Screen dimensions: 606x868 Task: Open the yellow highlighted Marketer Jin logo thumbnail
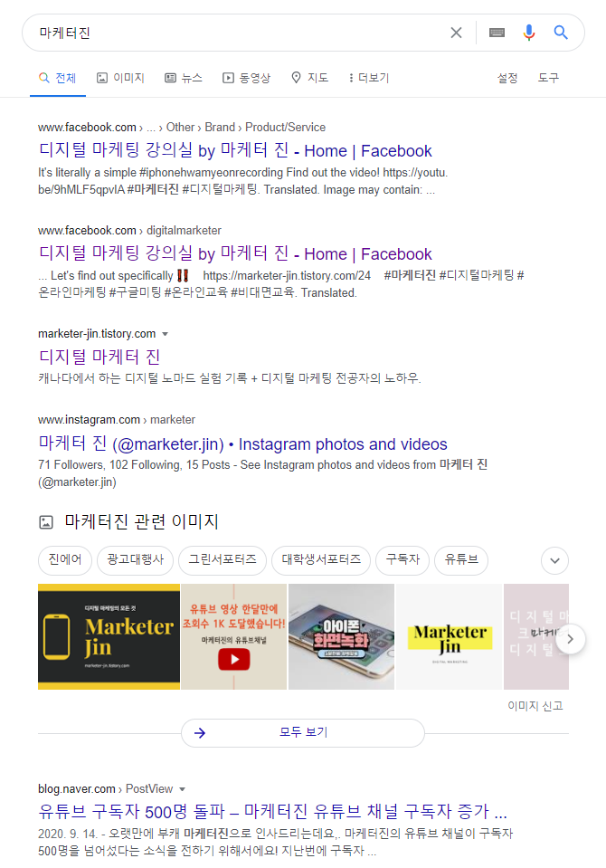point(449,636)
